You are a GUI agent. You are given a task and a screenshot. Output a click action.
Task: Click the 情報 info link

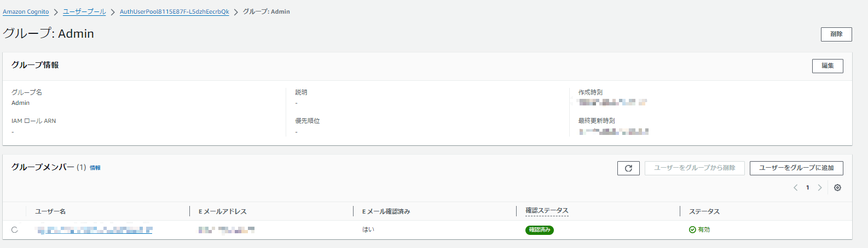click(95, 168)
